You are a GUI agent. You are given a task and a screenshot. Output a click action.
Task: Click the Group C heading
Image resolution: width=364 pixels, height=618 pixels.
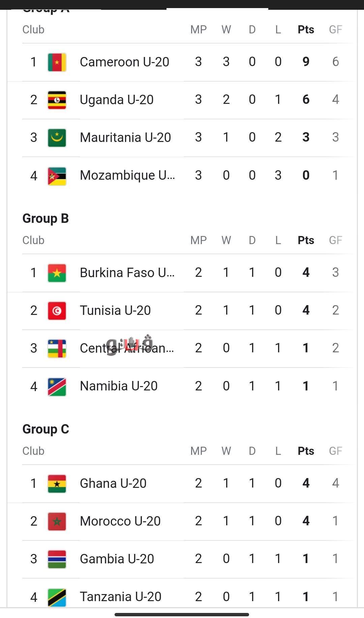[x=45, y=429]
